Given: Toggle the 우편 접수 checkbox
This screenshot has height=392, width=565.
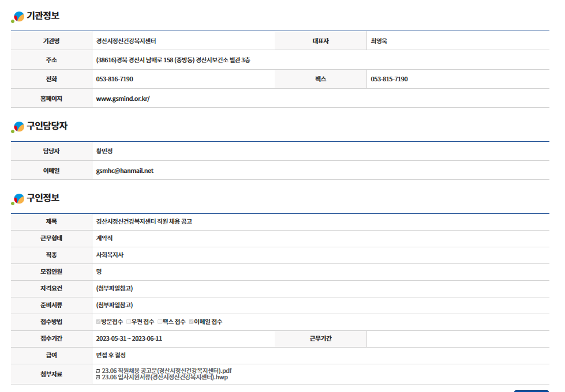Looking at the screenshot, I should [129, 322].
